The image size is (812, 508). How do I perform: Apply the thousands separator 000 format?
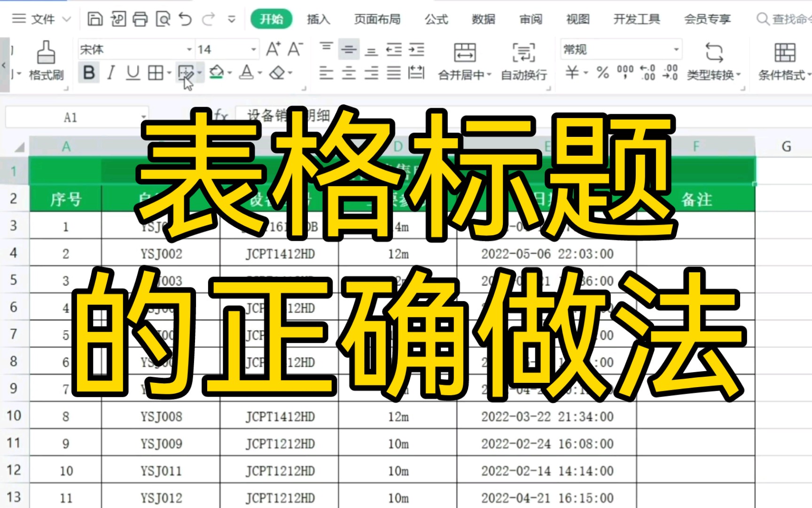click(625, 73)
